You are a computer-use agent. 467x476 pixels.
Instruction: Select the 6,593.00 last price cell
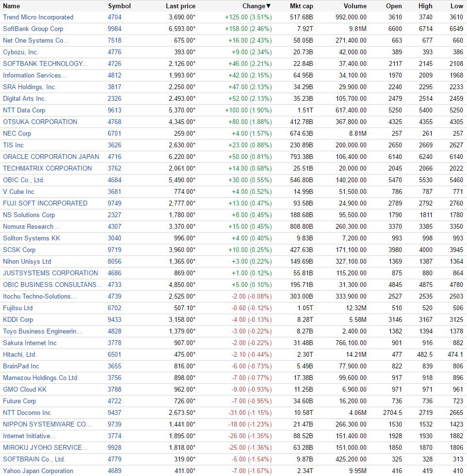182,29
